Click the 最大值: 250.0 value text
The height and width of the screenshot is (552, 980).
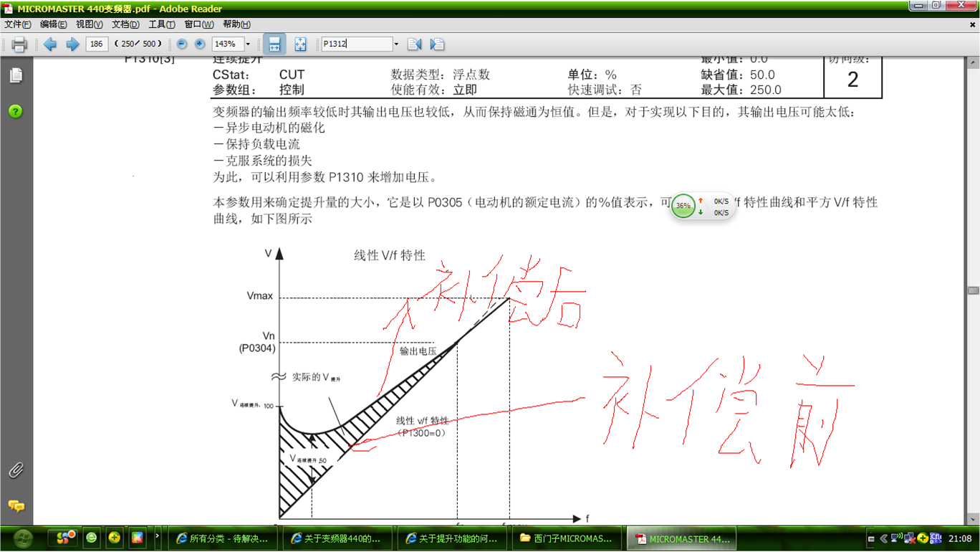741,90
